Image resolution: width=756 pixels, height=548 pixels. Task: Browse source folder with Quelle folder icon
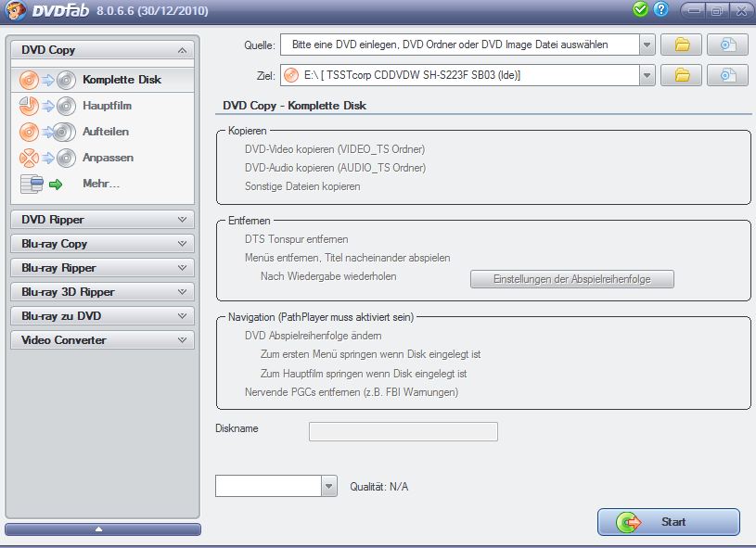coord(681,45)
